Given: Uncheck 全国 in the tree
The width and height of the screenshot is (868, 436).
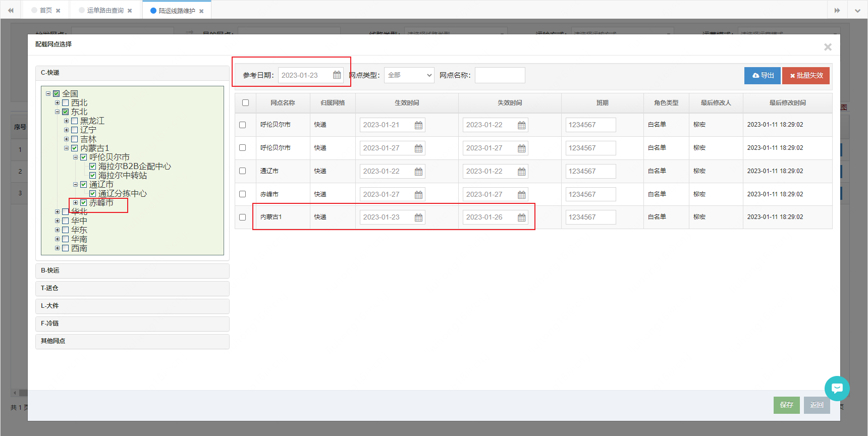Looking at the screenshot, I should tap(57, 93).
